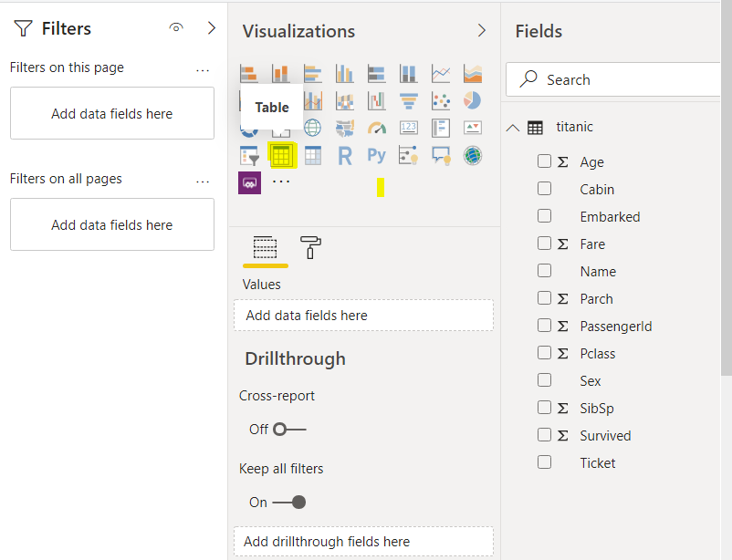732x560 pixels.
Task: Choose the Matrix visualization
Action: coord(312,156)
